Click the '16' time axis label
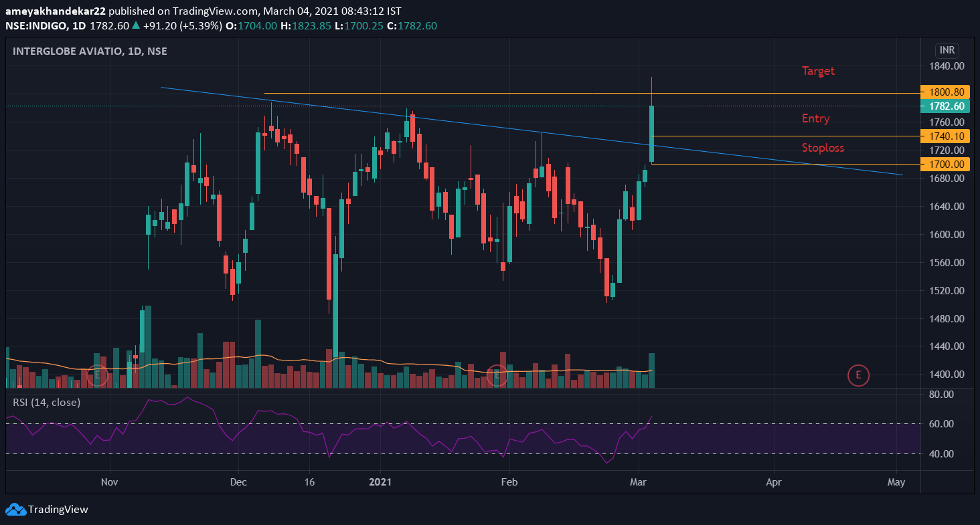The width and height of the screenshot is (980, 525). [309, 482]
